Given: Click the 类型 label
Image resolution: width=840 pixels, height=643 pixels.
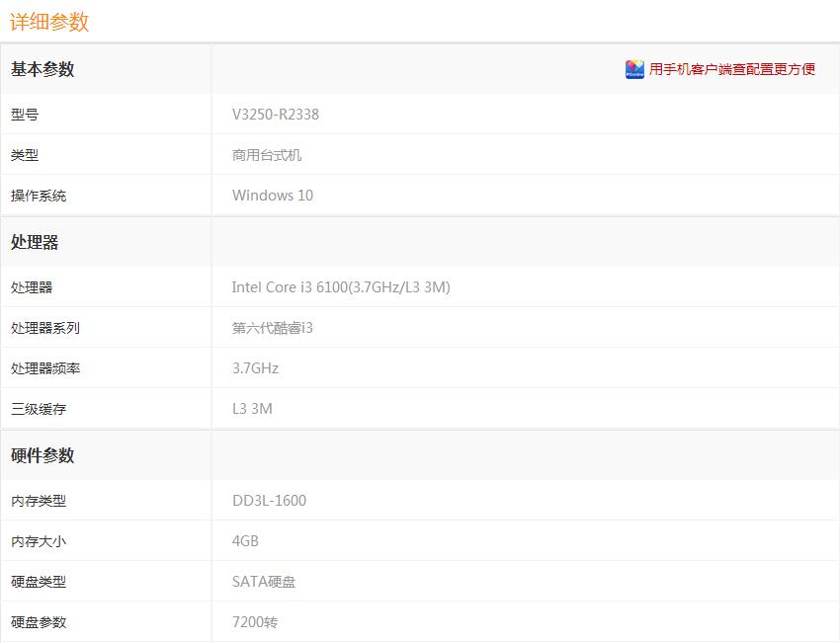Looking at the screenshot, I should tap(25, 155).
